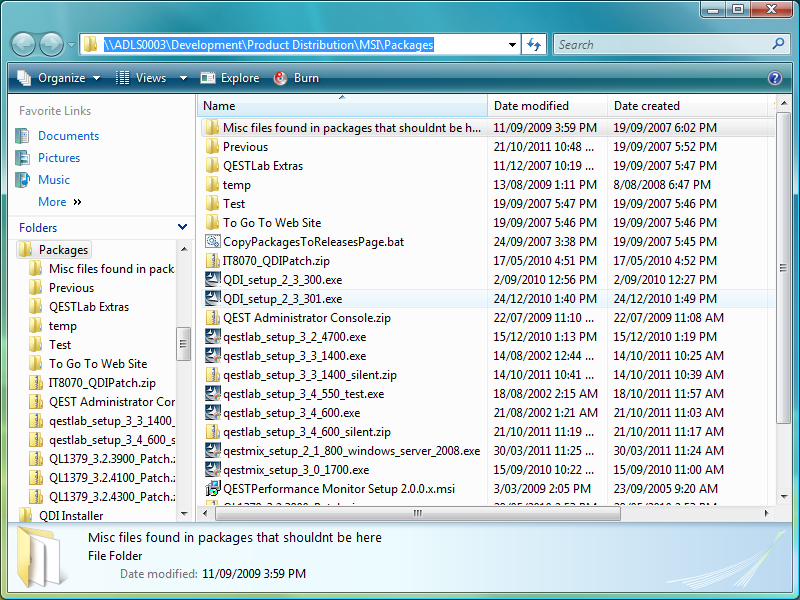
Task: Open the address bar history dropdown
Action: pos(512,44)
